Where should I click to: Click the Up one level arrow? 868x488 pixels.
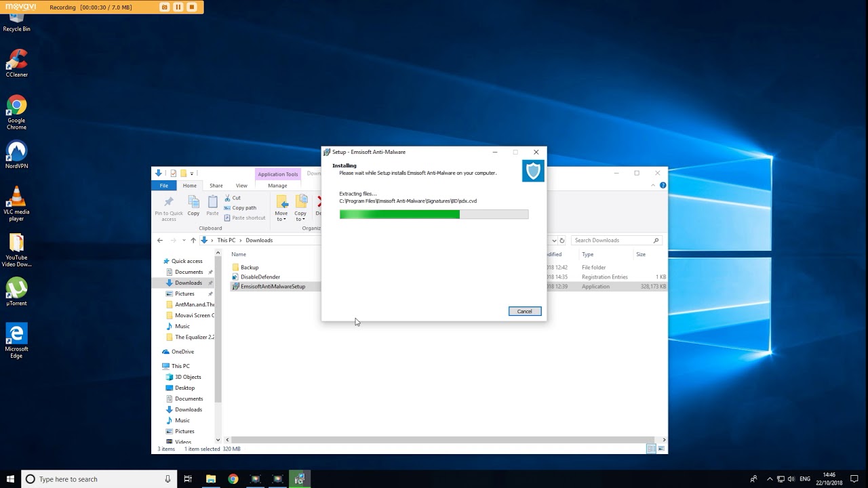tap(193, 240)
